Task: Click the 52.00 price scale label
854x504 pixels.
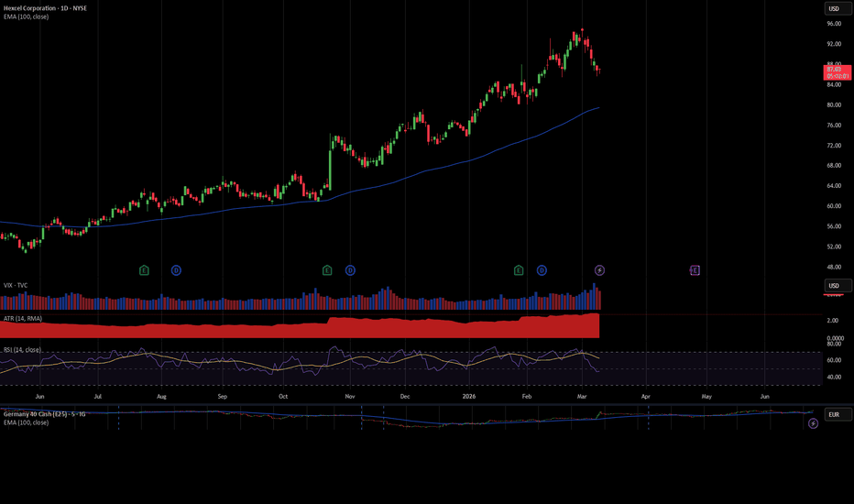Action: point(834,247)
